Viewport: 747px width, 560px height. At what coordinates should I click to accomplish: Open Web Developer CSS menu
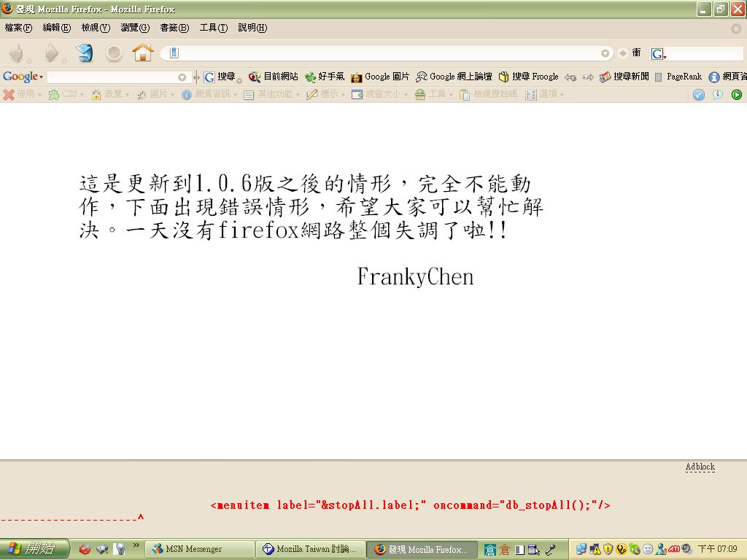pyautogui.click(x=66, y=94)
